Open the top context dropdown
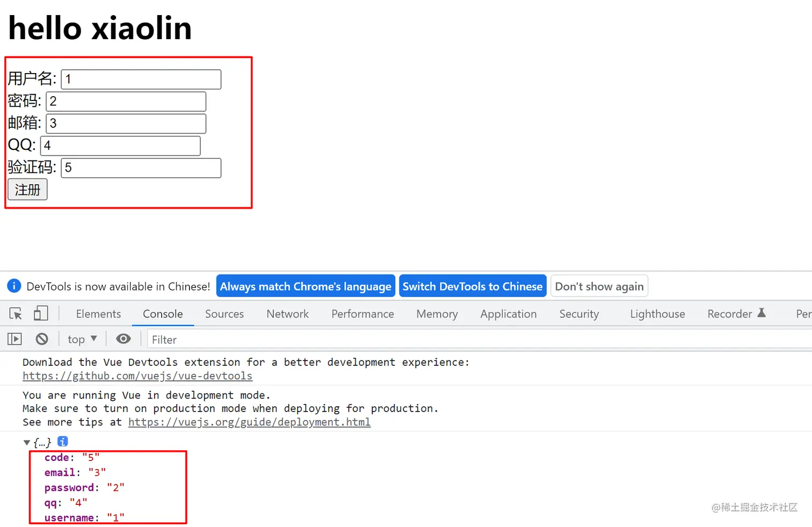This screenshot has height=527, width=812. point(82,339)
